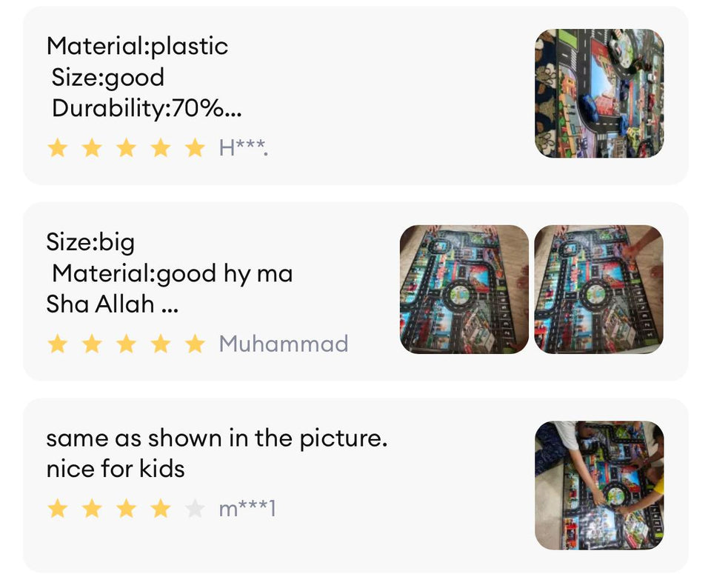Open reviewer name m***1
This screenshot has width=711, height=588.
click(247, 509)
